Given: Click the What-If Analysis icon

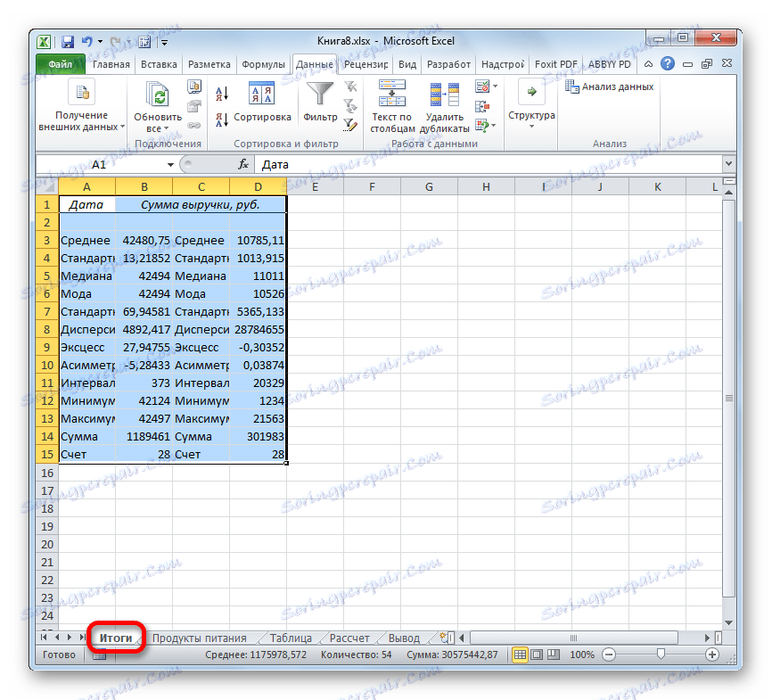Looking at the screenshot, I should [482, 126].
